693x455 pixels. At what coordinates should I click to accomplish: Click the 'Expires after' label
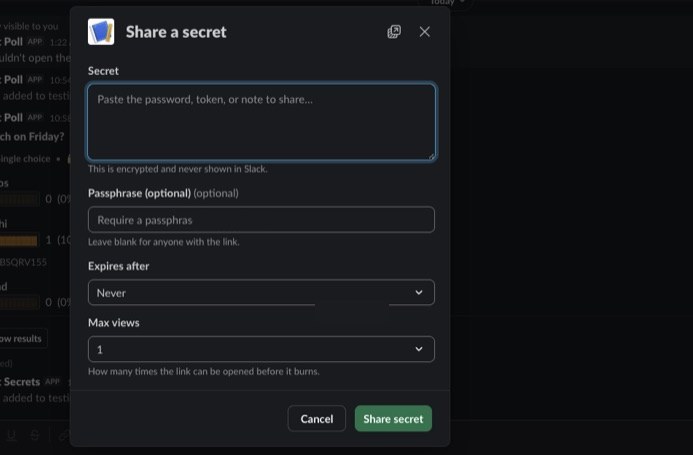tap(118, 266)
